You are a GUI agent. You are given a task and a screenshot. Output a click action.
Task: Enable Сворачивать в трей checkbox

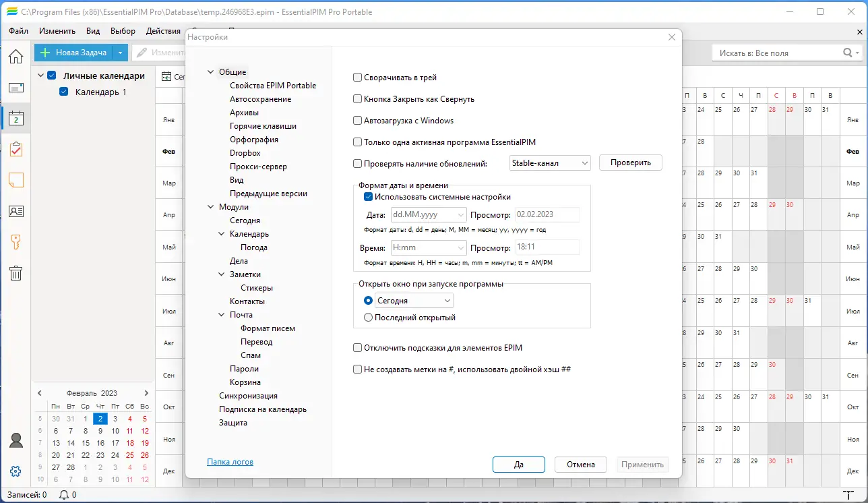click(x=358, y=78)
